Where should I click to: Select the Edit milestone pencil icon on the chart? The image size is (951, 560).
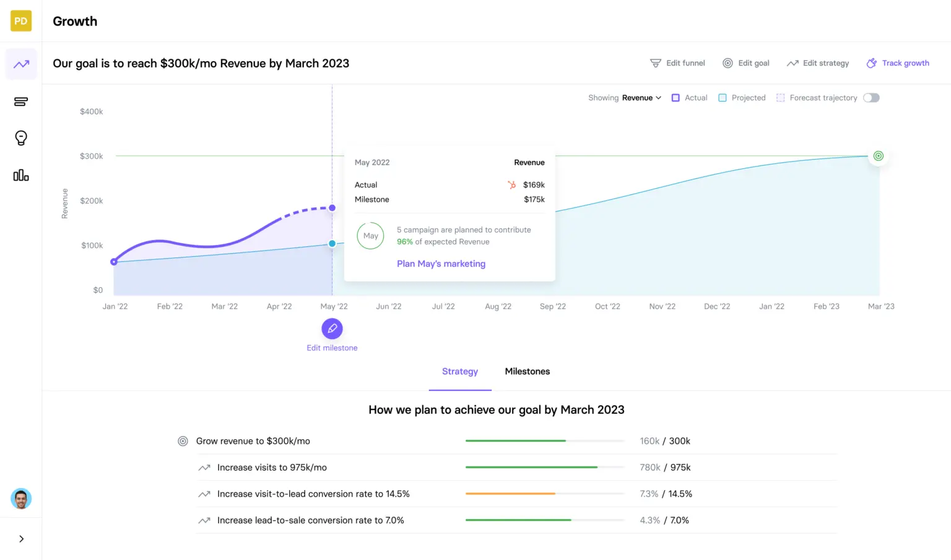[332, 329]
